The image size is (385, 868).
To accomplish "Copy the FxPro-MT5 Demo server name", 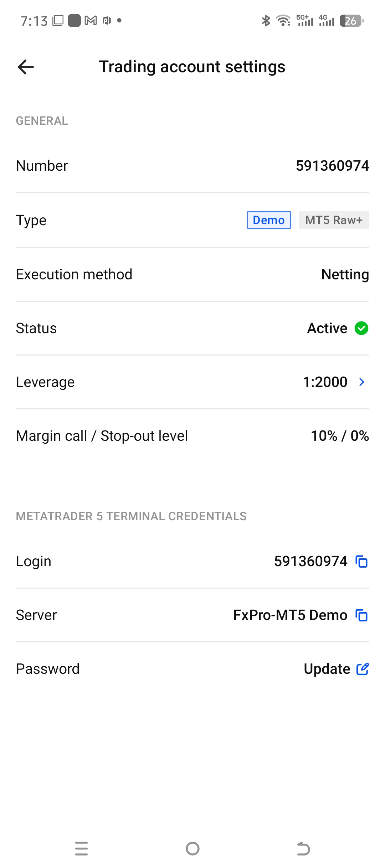I will point(361,615).
